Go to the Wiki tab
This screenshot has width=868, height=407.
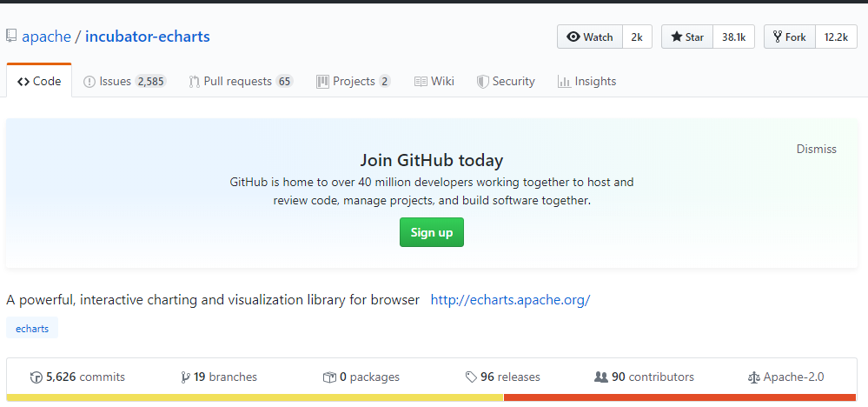click(x=434, y=82)
